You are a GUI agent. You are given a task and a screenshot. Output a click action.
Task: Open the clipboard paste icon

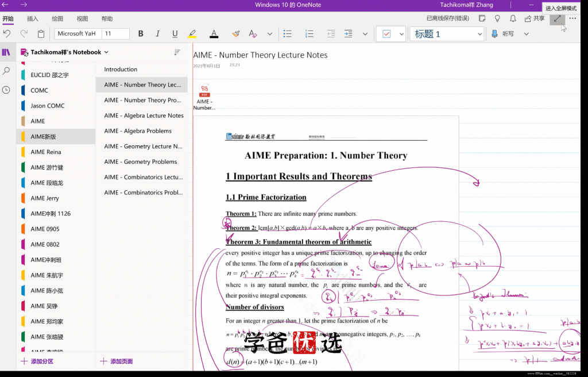click(x=41, y=34)
